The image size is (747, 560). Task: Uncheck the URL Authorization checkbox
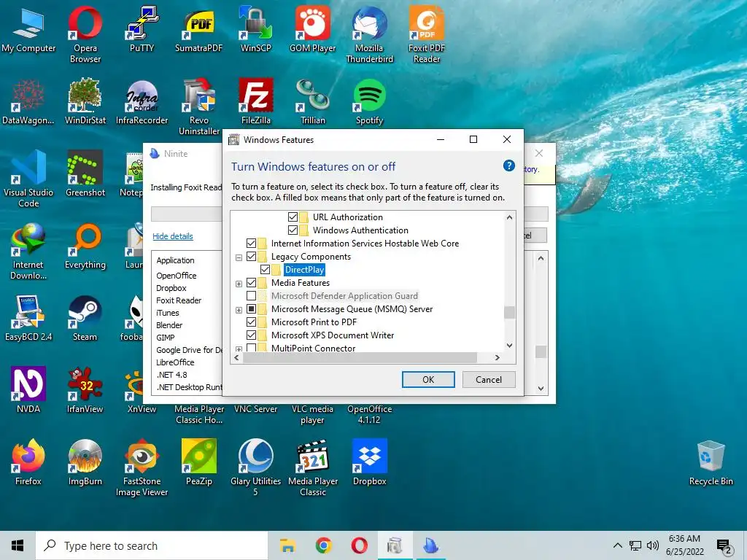(x=293, y=217)
